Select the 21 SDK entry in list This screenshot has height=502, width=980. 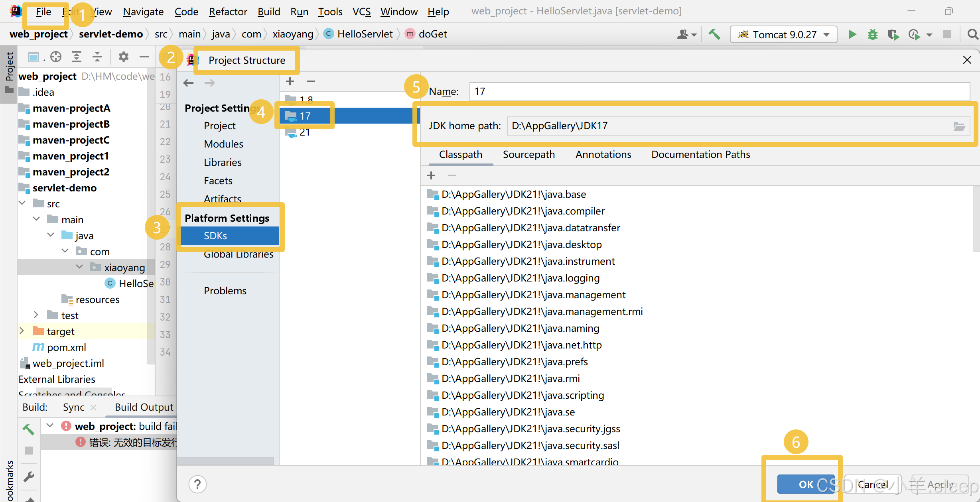point(304,132)
